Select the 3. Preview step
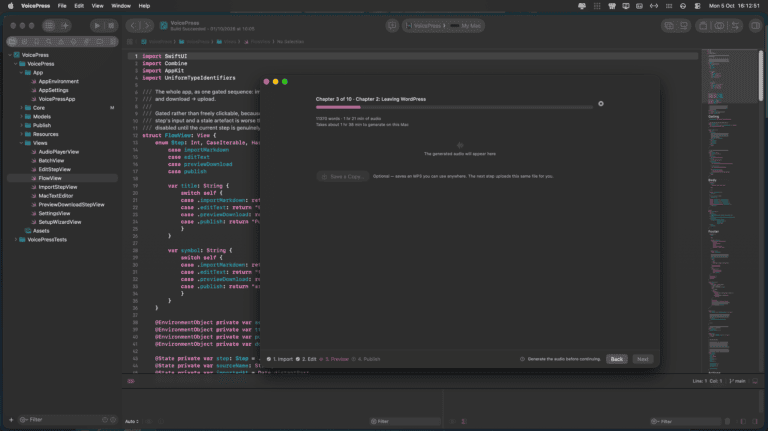 [334, 359]
